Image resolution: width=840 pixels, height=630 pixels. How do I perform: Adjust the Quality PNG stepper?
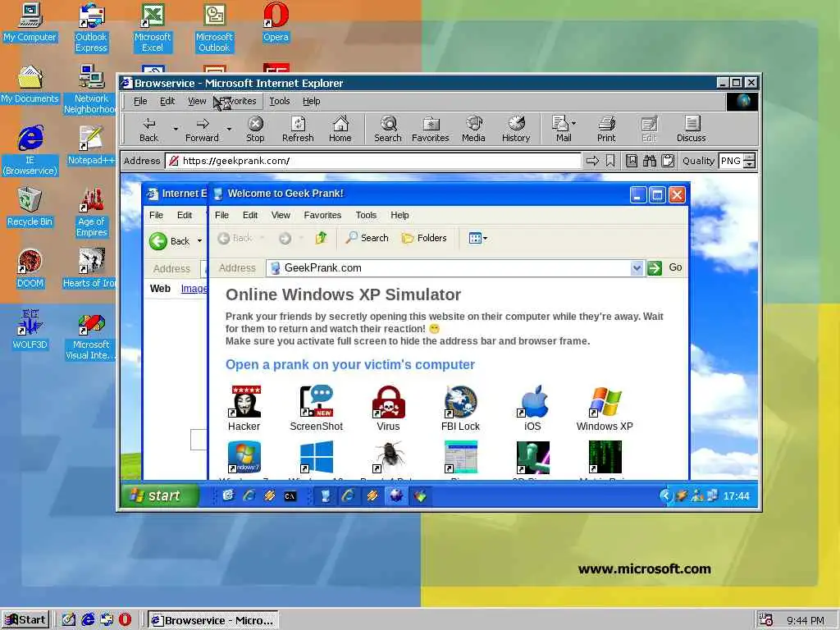[x=750, y=161]
